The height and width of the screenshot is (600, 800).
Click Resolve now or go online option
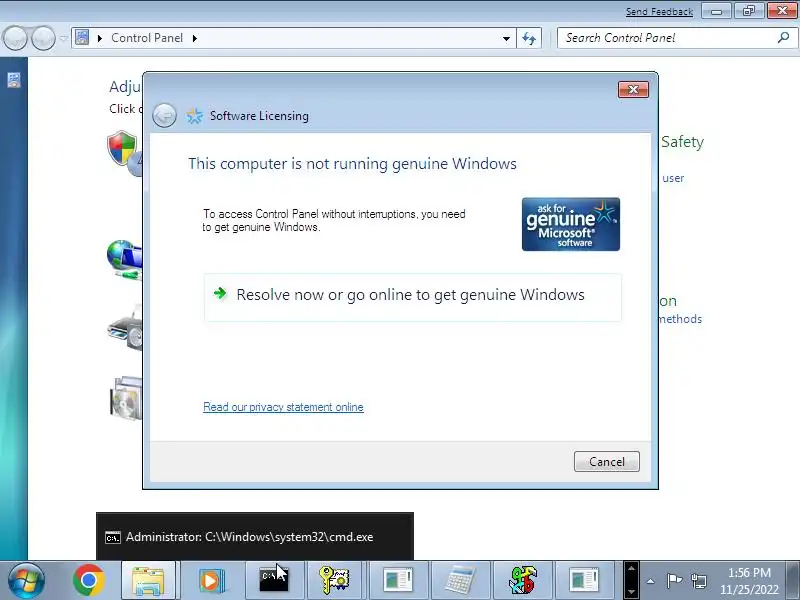412,297
